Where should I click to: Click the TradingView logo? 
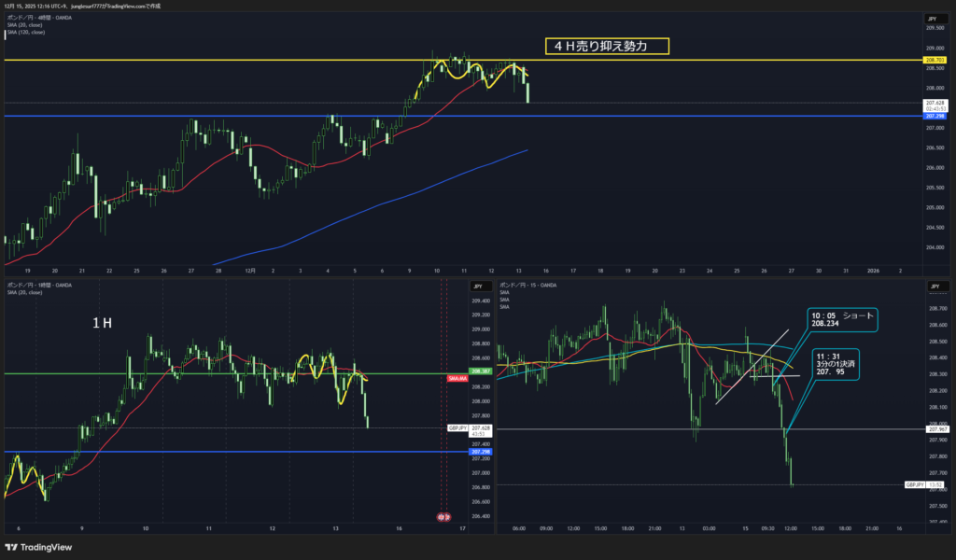[45, 546]
